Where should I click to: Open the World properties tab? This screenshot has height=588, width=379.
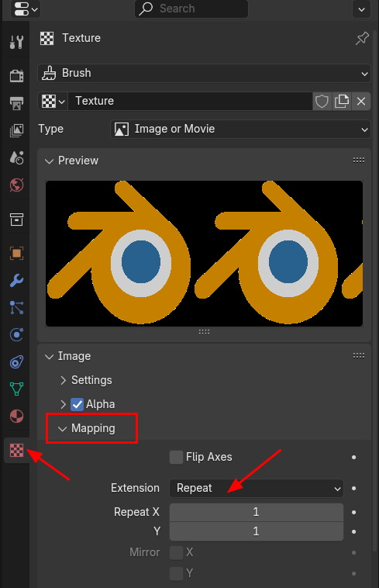coord(16,185)
